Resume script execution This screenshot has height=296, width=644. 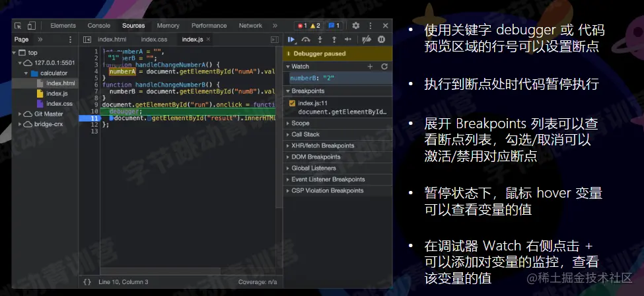coord(291,40)
